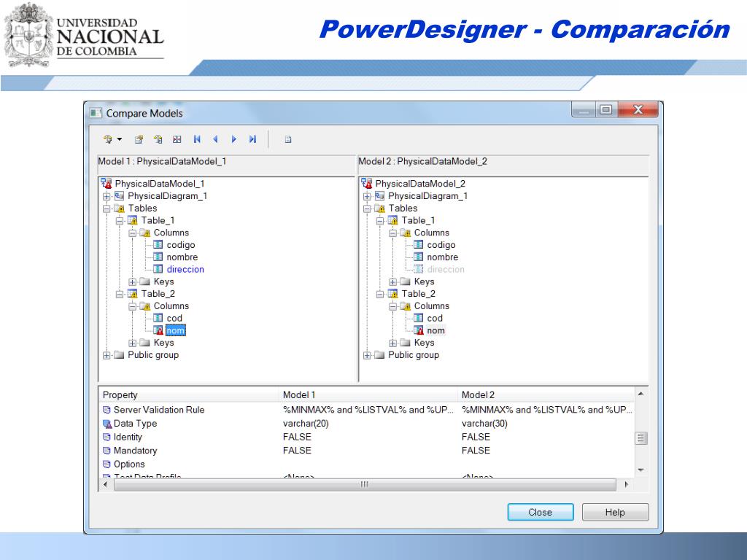Select the greyed direccion column in Model 2
The width and height of the screenshot is (747, 560).
(x=446, y=270)
